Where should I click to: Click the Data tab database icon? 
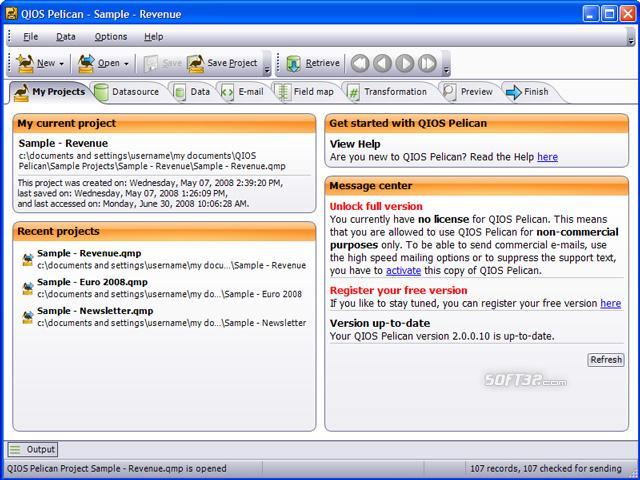point(180,92)
